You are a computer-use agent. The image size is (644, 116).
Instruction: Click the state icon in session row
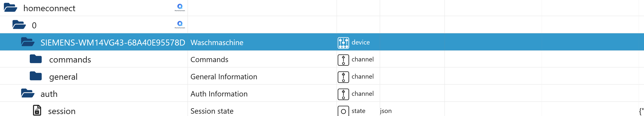point(343,111)
